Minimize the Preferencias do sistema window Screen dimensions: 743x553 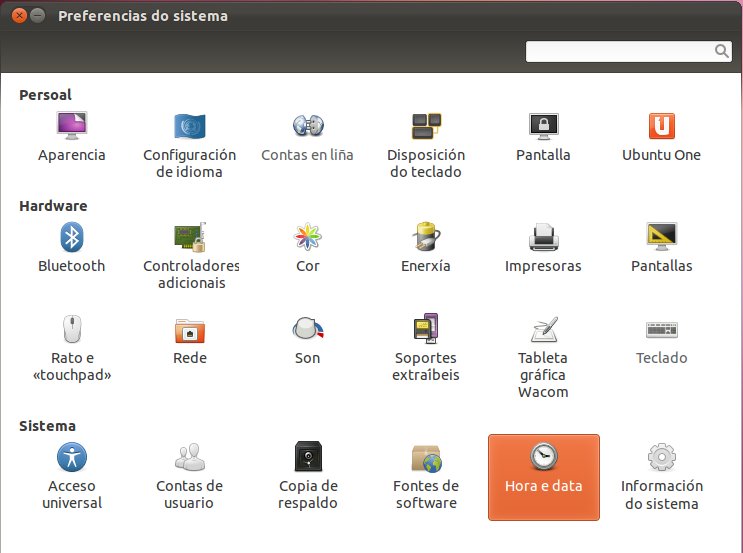[x=37, y=16]
